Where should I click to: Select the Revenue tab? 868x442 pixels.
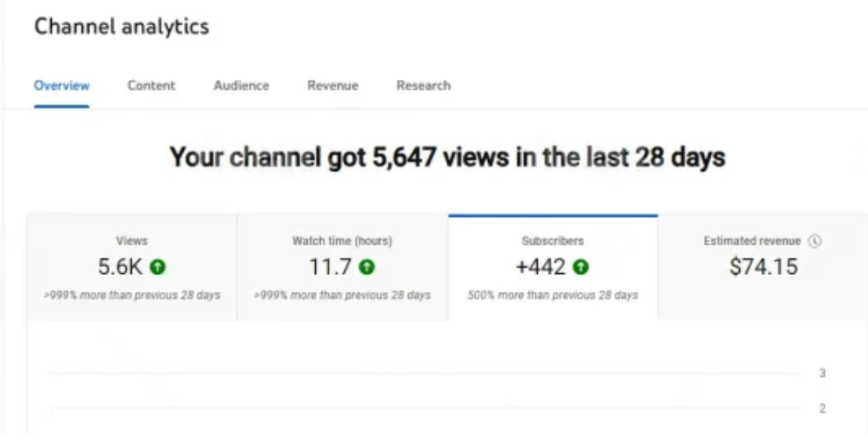[x=332, y=85]
